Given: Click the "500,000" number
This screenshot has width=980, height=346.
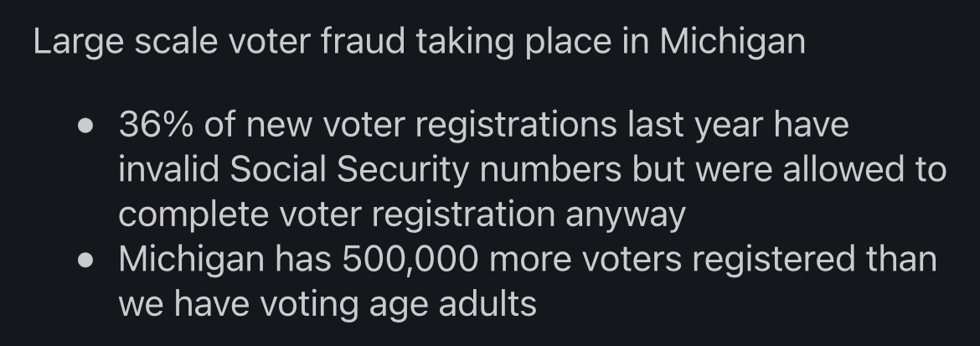Looking at the screenshot, I should point(410,259).
